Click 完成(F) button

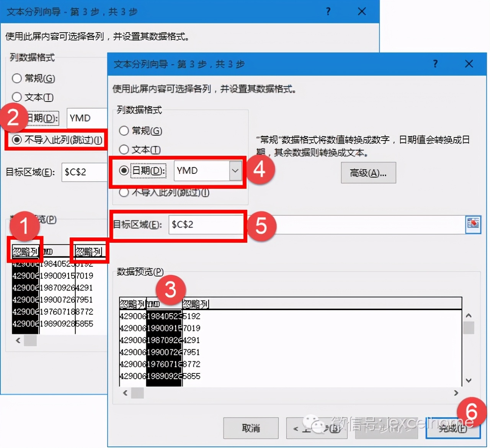point(453,428)
